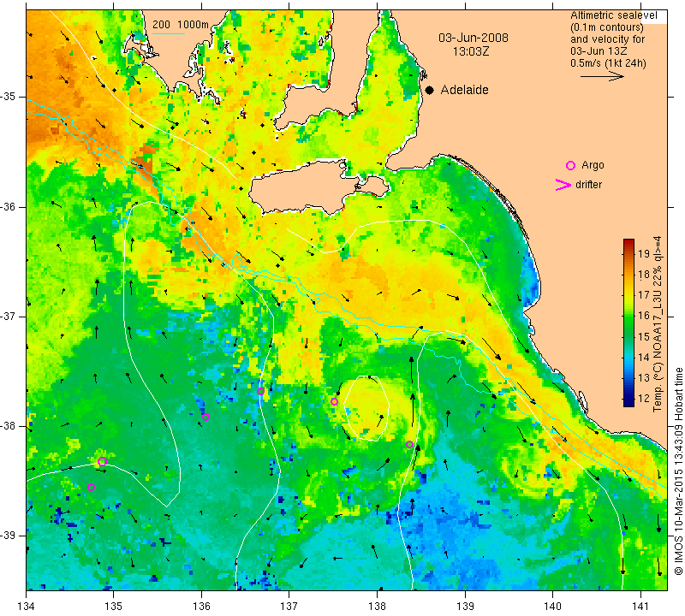Click the color bar label '16'
Image resolution: width=685 pixels, height=616 pixels.
pyautogui.click(x=644, y=315)
